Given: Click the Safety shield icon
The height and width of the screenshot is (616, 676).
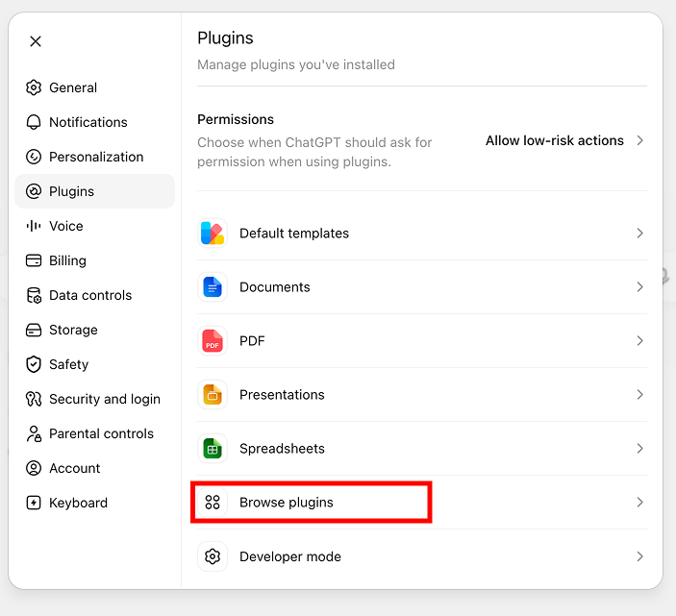Looking at the screenshot, I should coord(34,364).
